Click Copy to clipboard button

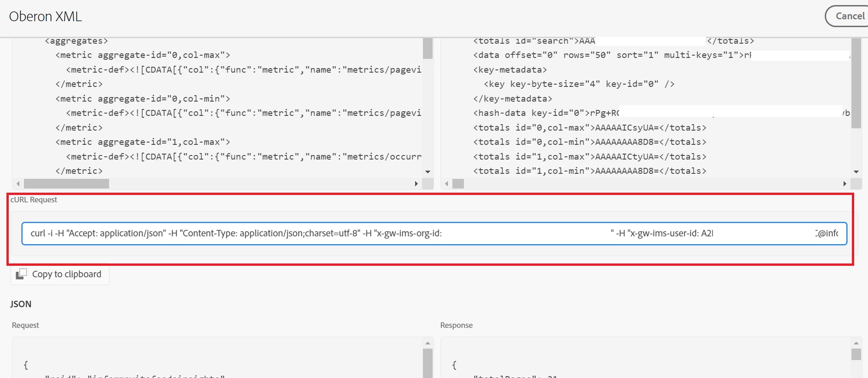click(x=60, y=275)
